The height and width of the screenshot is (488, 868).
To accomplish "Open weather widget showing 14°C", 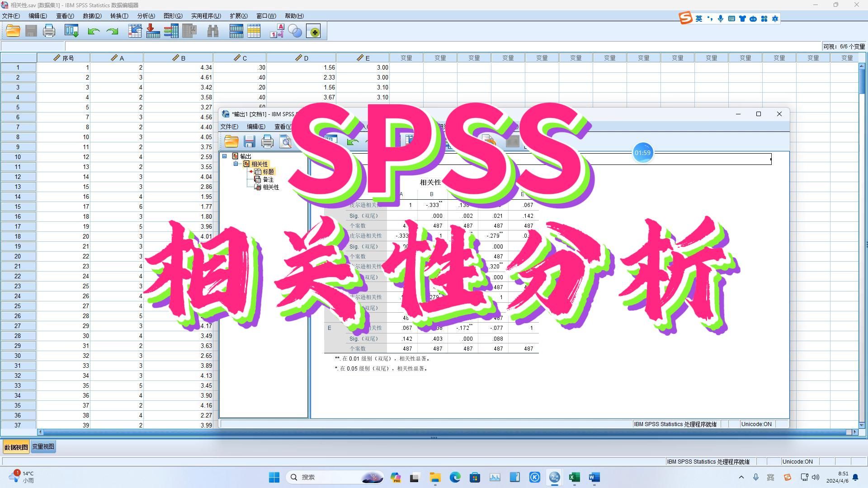I will click(21, 477).
